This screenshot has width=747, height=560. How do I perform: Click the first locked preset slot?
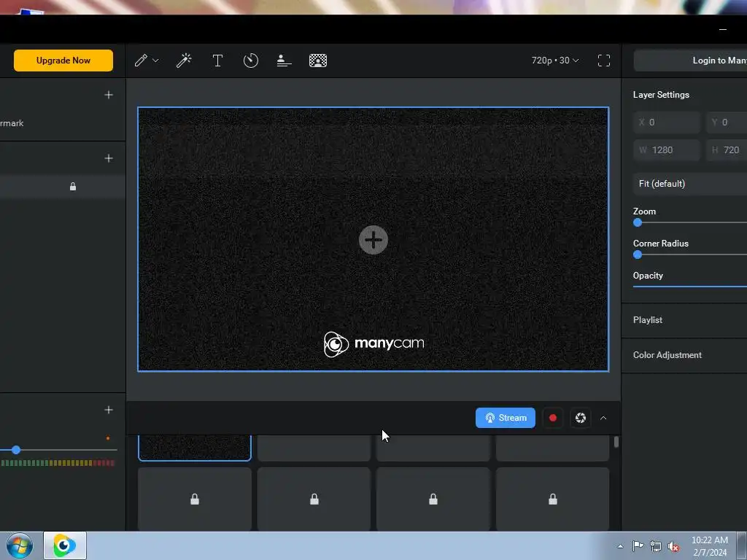(x=194, y=499)
